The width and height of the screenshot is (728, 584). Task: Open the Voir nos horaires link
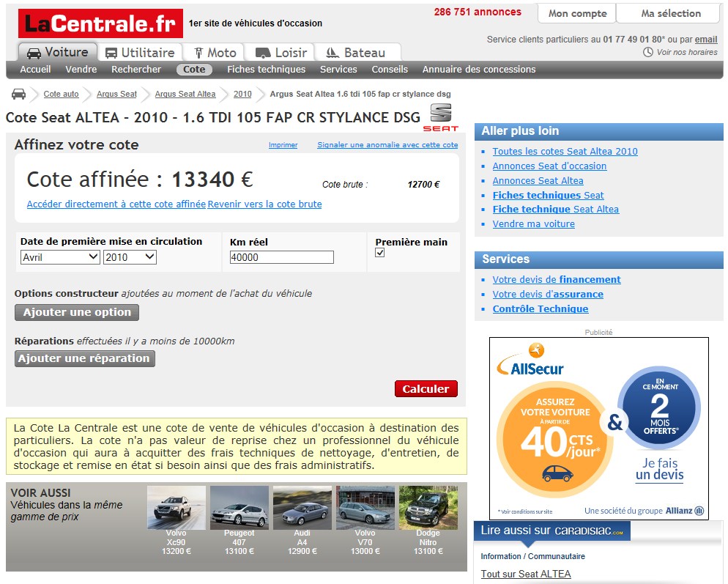(687, 52)
